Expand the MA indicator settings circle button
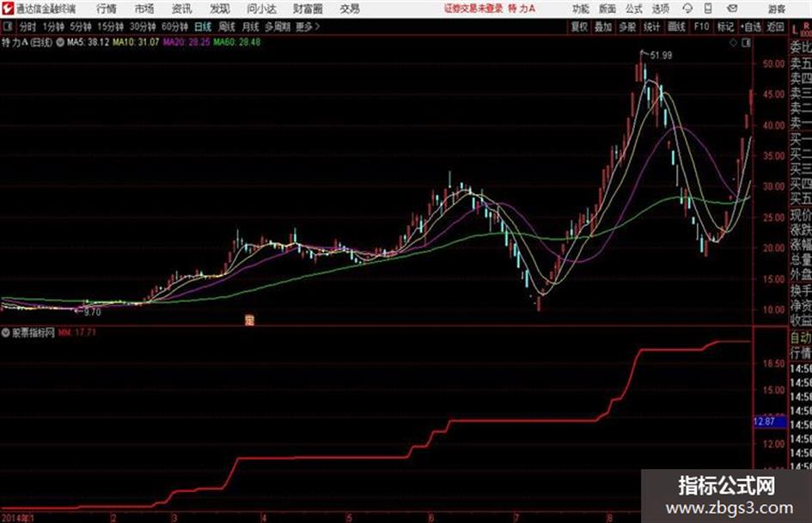Viewport: 812px width, 523px height. (x=60, y=42)
